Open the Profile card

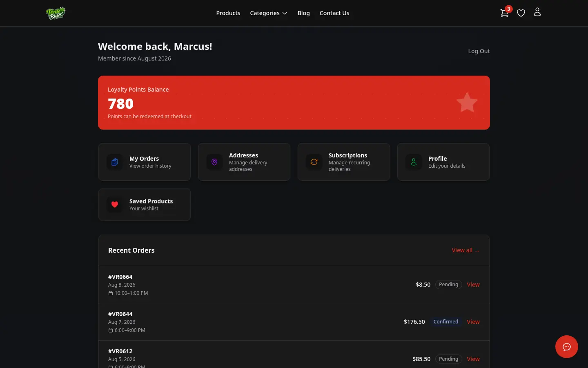point(443,162)
